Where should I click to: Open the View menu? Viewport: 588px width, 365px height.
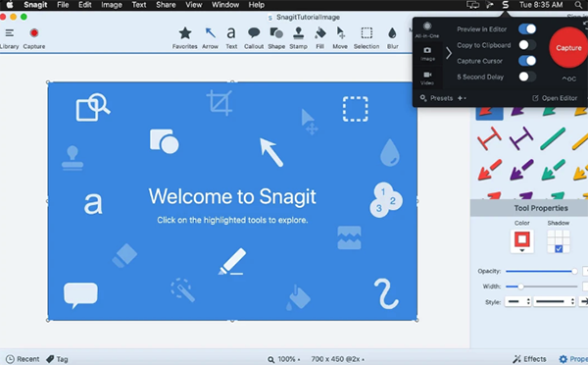(193, 5)
